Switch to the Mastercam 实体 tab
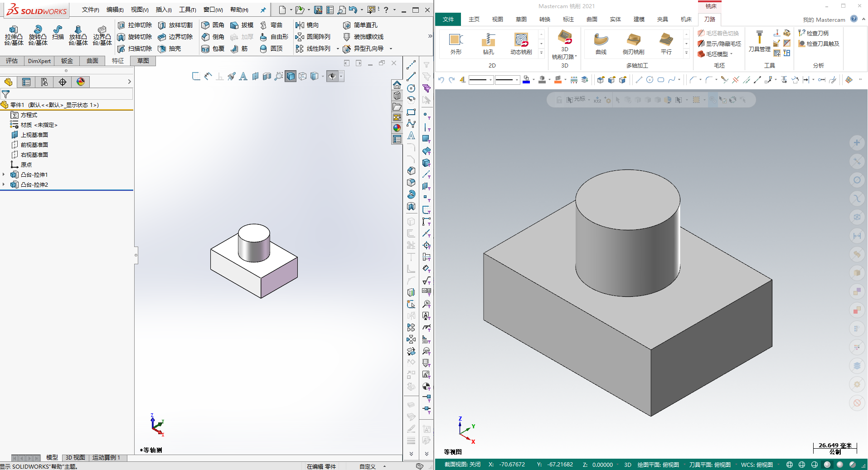The width and height of the screenshot is (868, 470). click(x=616, y=19)
